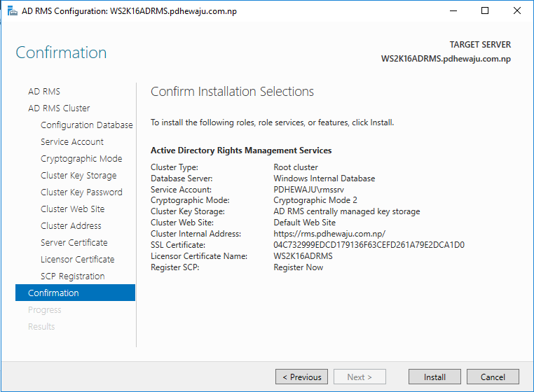Click the target server name in header
Image resolution: width=534 pixels, height=392 pixels.
446,59
